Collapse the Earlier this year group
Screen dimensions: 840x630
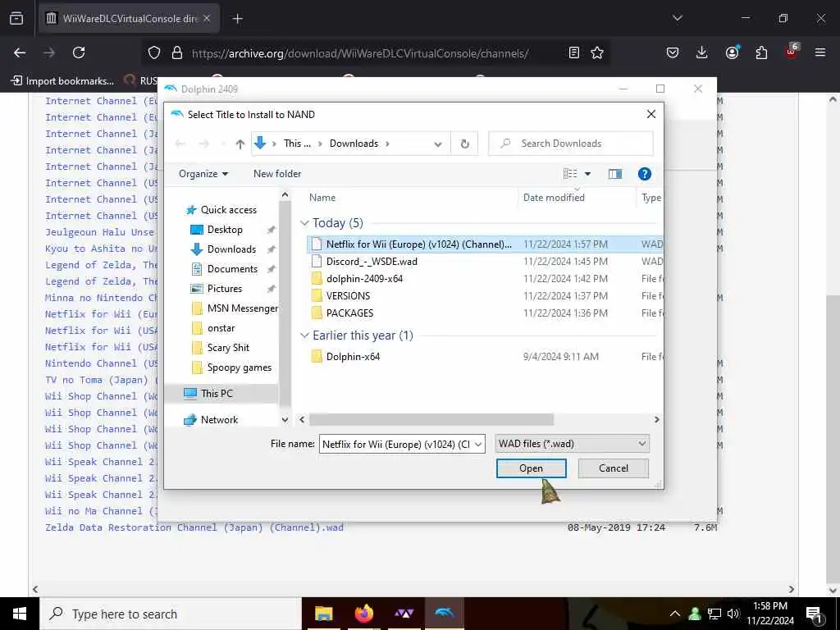click(305, 336)
